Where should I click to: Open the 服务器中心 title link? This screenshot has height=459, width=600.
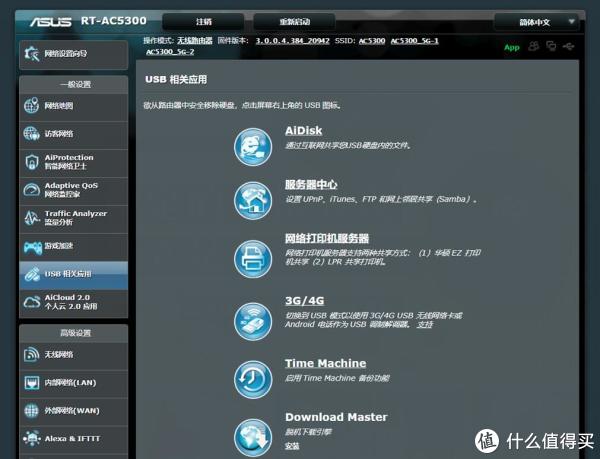[x=311, y=185]
